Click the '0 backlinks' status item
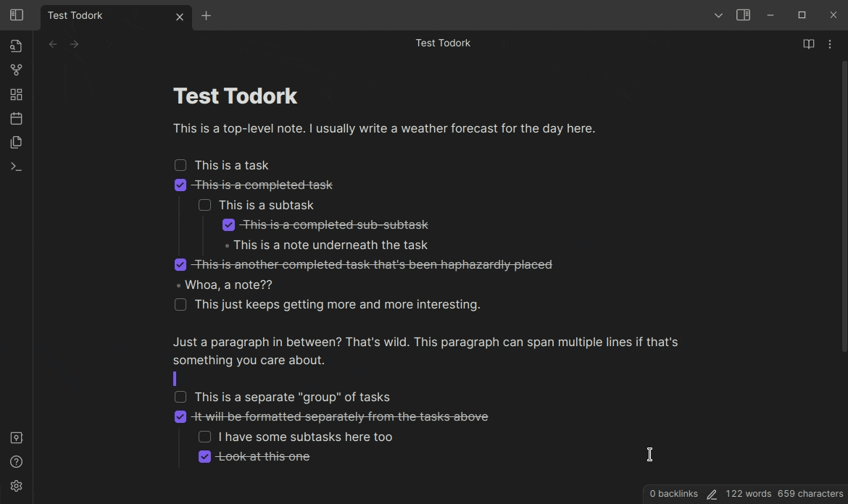848x504 pixels. [673, 494]
